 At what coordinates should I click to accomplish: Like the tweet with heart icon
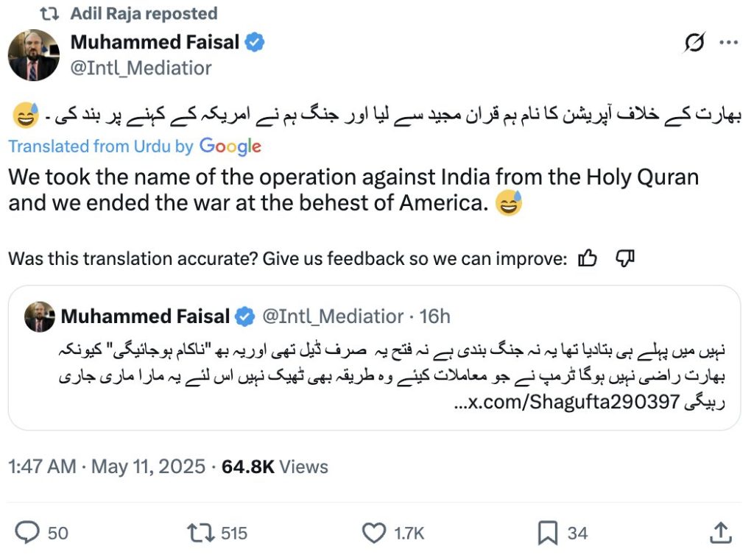[375, 532]
